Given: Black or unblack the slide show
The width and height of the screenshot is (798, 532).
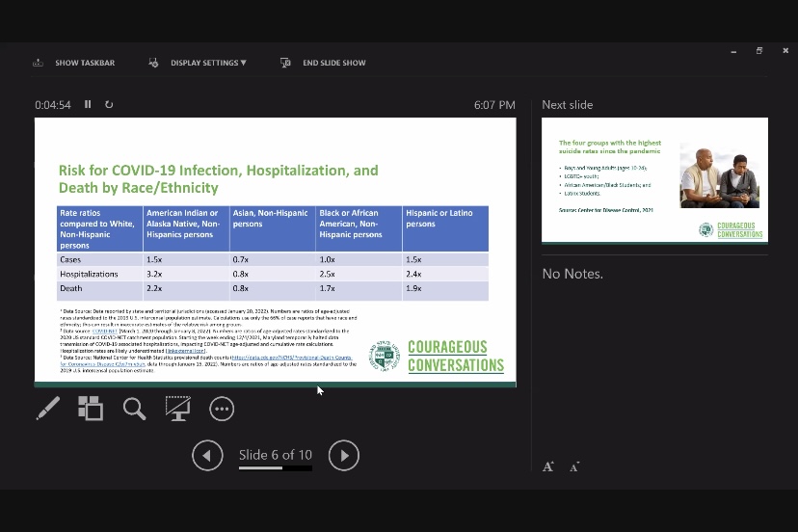Looking at the screenshot, I should (178, 409).
